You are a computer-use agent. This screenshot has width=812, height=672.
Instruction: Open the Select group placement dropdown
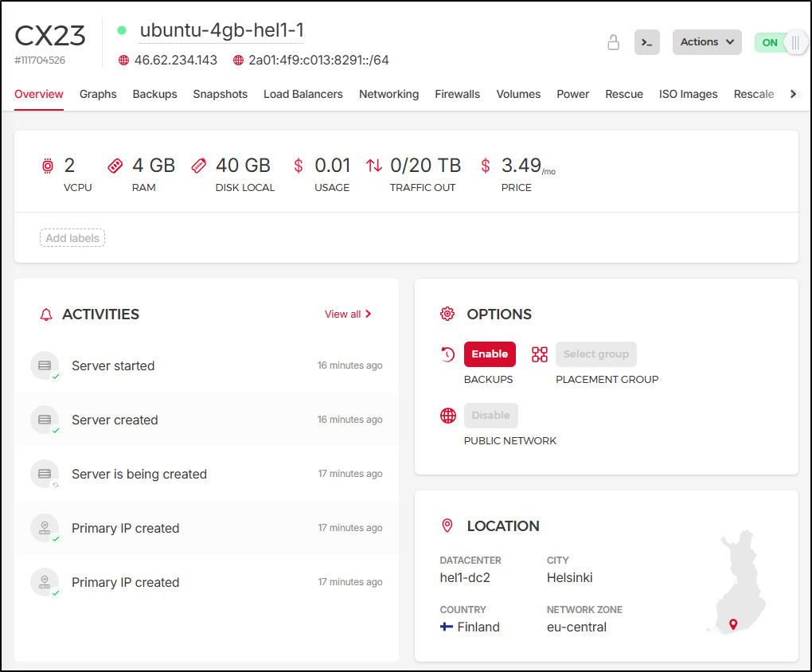tap(595, 354)
